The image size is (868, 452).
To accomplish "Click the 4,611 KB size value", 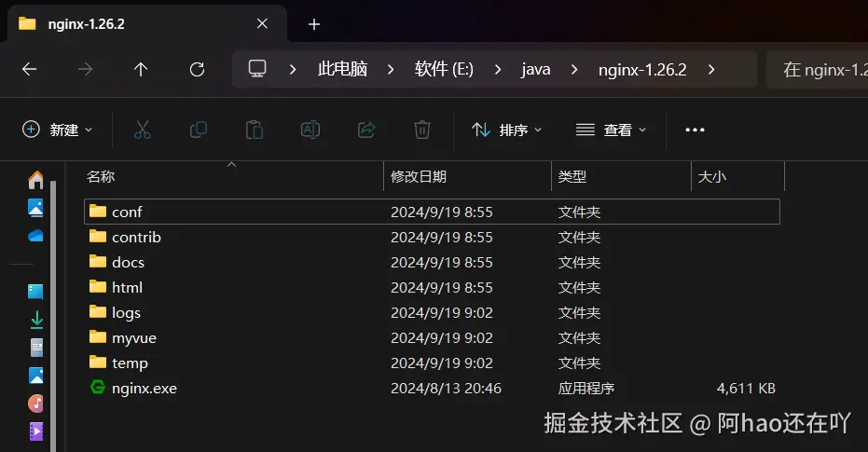I will click(746, 388).
